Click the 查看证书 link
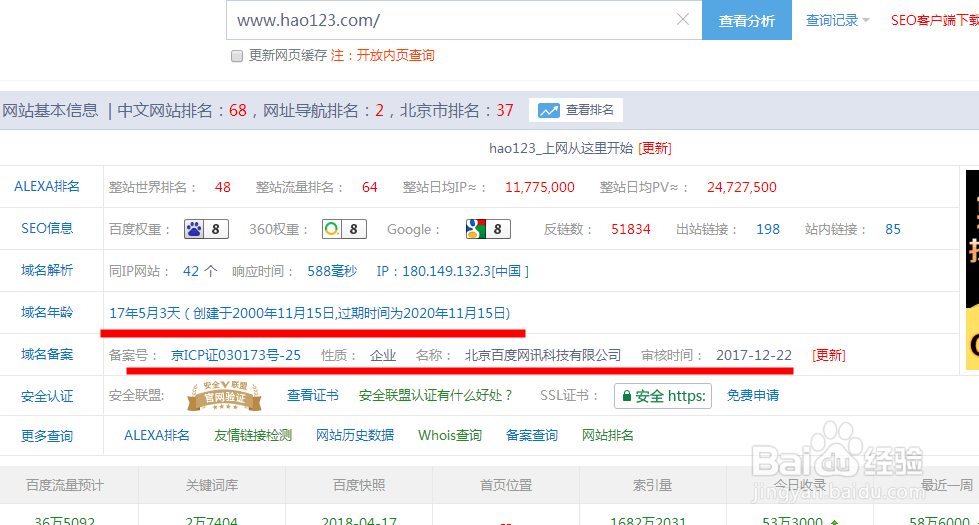The image size is (979, 525). tap(313, 395)
